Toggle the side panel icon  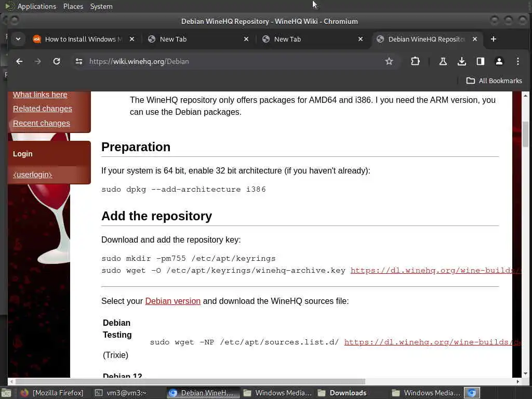pos(480,61)
